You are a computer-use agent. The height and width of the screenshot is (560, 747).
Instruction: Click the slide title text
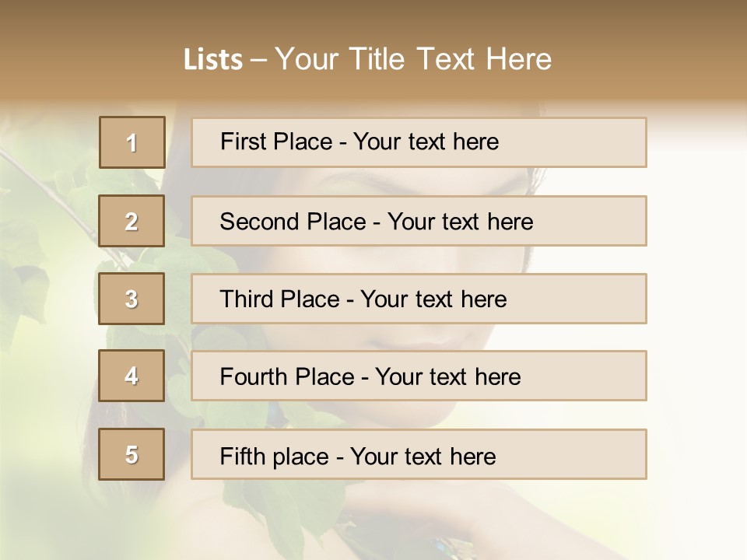coord(367,60)
